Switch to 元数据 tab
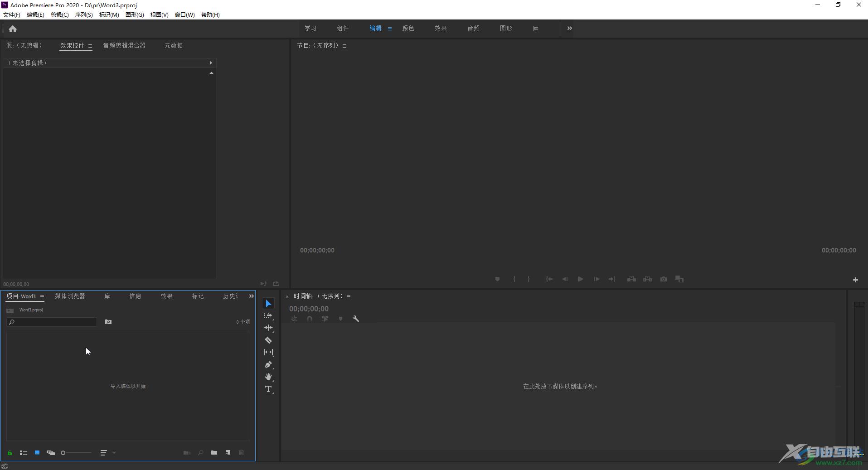The image size is (868, 470). pyautogui.click(x=174, y=45)
